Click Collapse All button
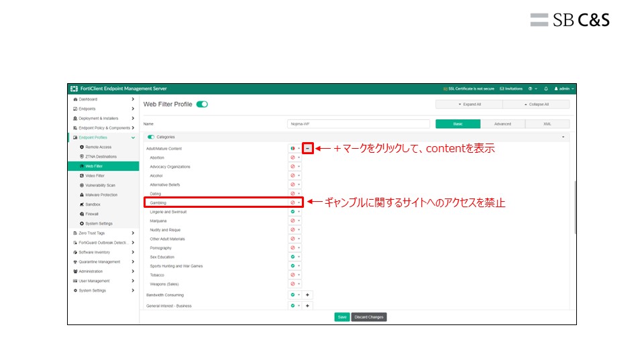Viewport: 644px width, 362px height. [537, 105]
